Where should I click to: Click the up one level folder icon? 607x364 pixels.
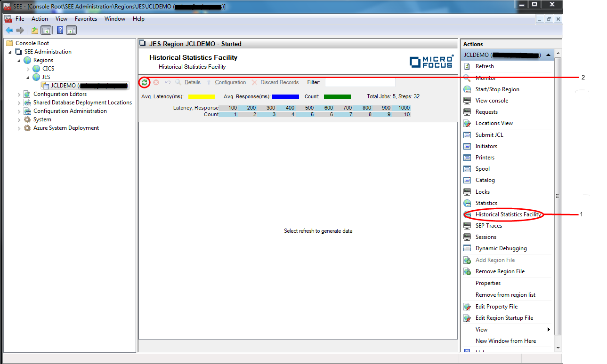coord(34,31)
